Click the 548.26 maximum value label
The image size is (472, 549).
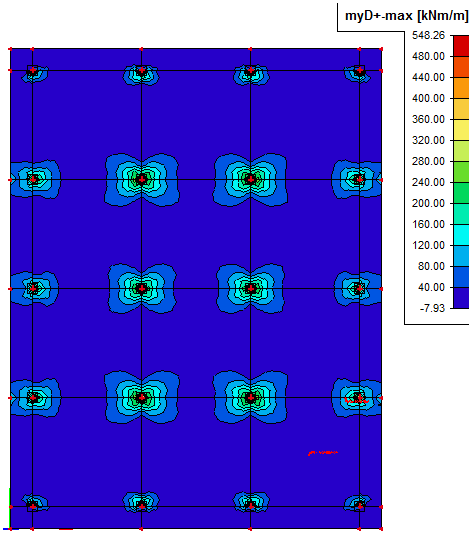click(428, 35)
